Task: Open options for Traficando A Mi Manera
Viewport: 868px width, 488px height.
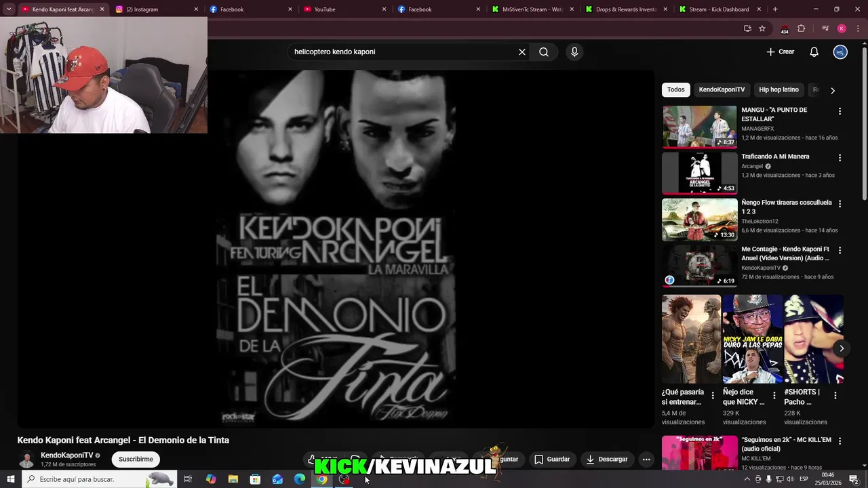Action: (840, 158)
